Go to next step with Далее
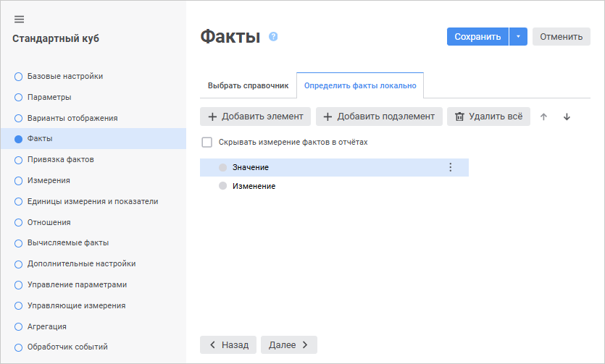 coord(288,345)
